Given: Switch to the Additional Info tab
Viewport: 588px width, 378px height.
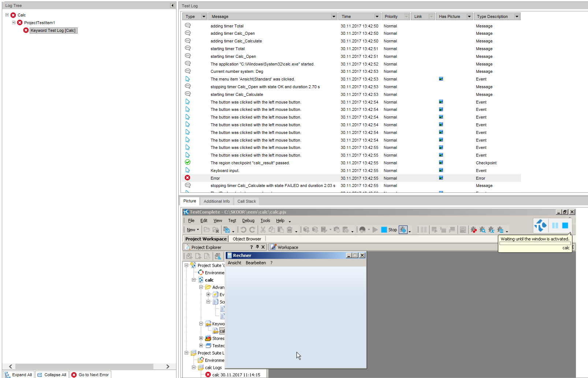Looking at the screenshot, I should point(217,201).
